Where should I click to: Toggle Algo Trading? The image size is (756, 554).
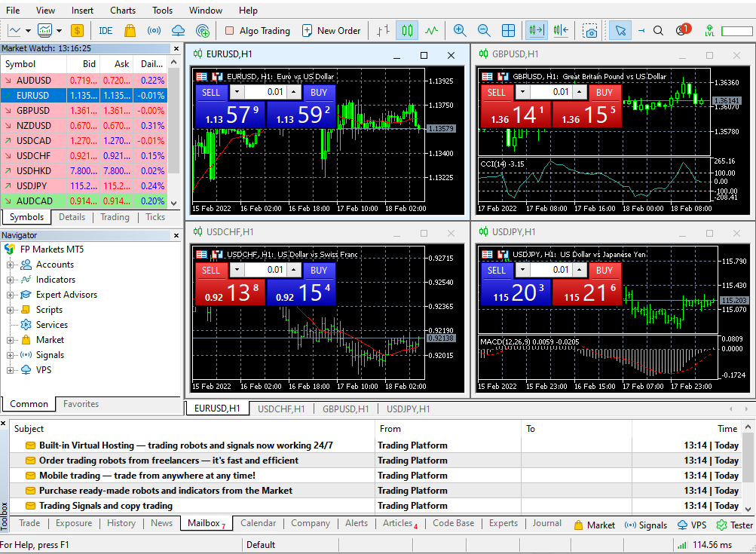pyautogui.click(x=258, y=31)
